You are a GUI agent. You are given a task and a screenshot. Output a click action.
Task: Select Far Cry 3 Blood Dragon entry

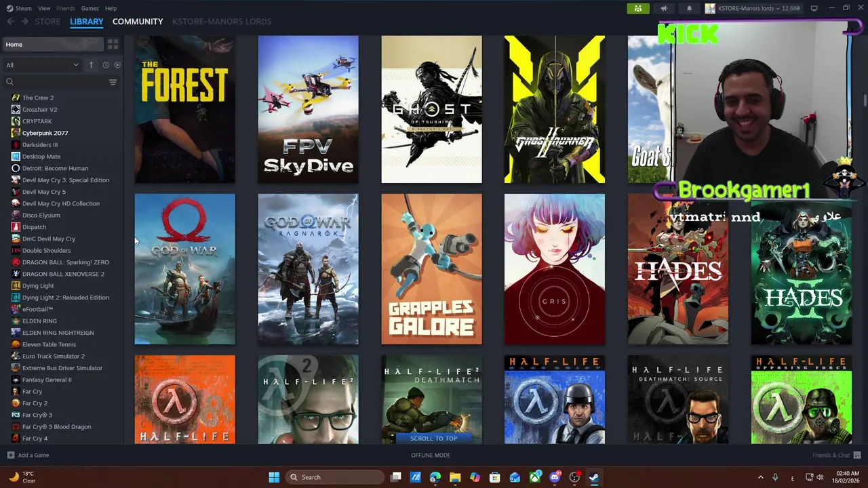point(56,426)
